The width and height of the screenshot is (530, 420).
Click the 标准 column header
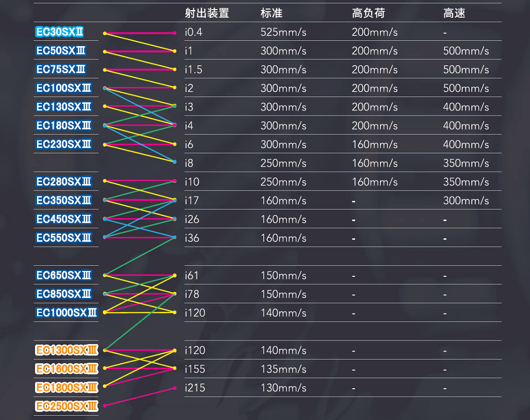click(271, 13)
